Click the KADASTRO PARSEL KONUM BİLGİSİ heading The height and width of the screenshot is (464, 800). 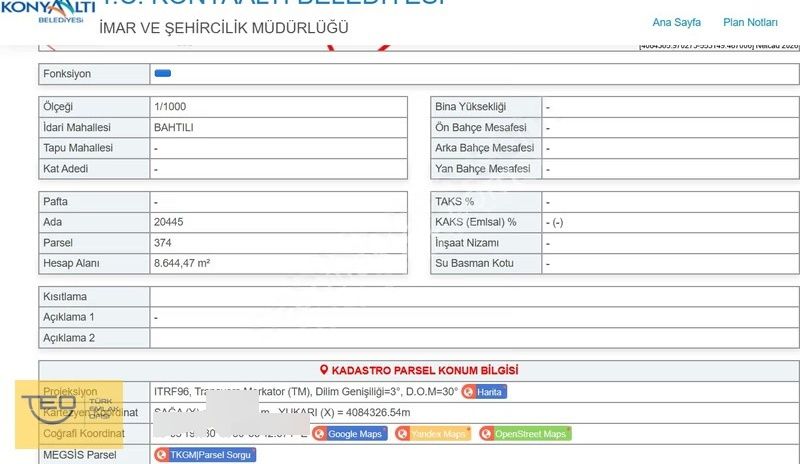point(424,370)
